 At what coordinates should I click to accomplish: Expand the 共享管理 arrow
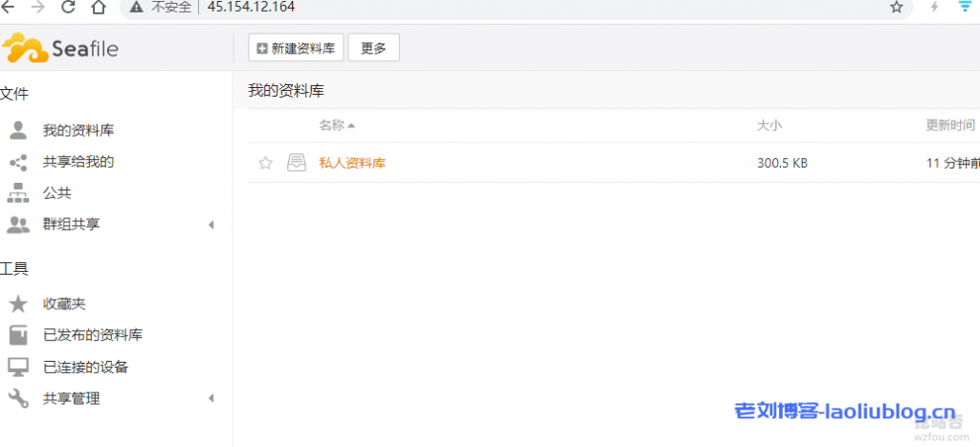coord(212,398)
